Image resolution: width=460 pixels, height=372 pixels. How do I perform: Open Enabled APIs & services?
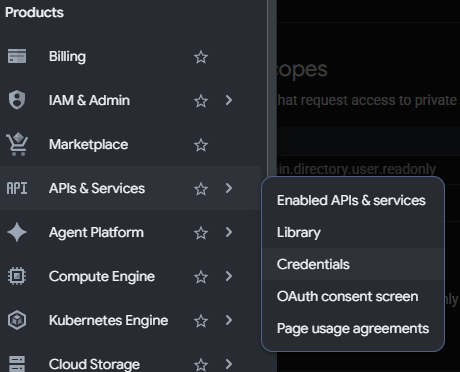coord(353,200)
